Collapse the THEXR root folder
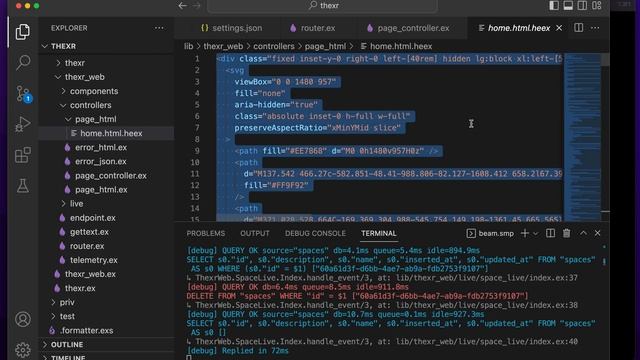Image resolution: width=640 pixels, height=360 pixels. pos(107,47)
